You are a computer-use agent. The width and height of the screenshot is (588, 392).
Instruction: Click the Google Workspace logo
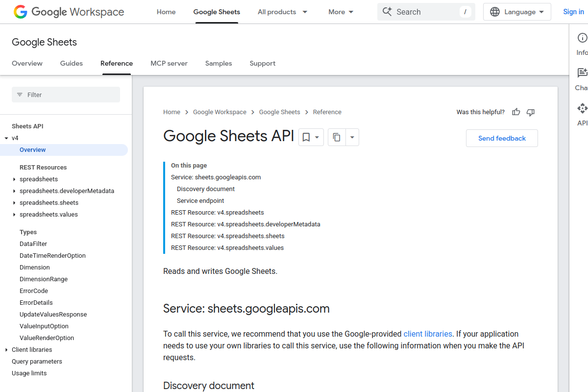point(69,12)
